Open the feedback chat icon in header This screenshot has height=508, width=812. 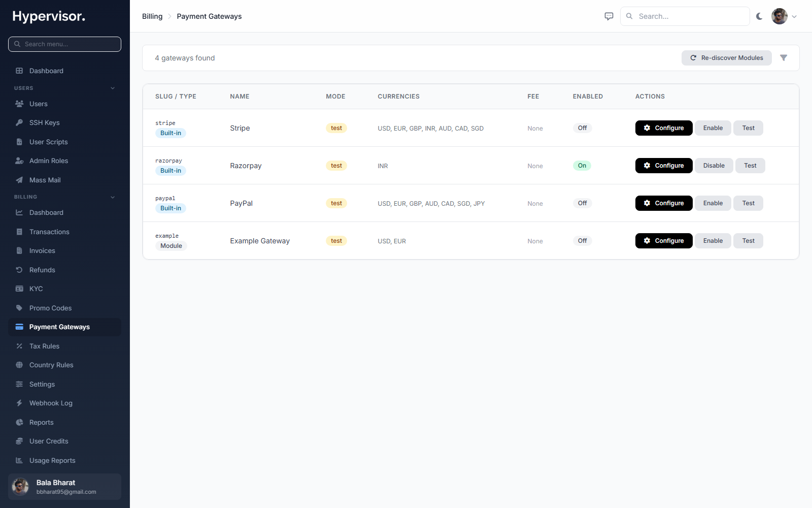tap(609, 16)
